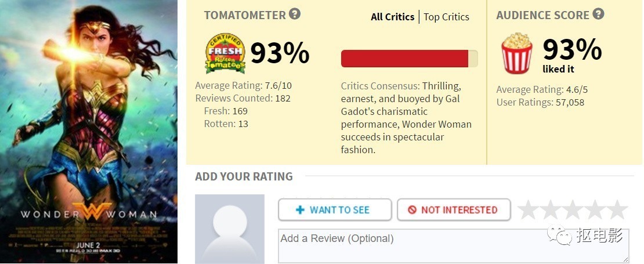Switch to the Top Critics tab

(446, 17)
